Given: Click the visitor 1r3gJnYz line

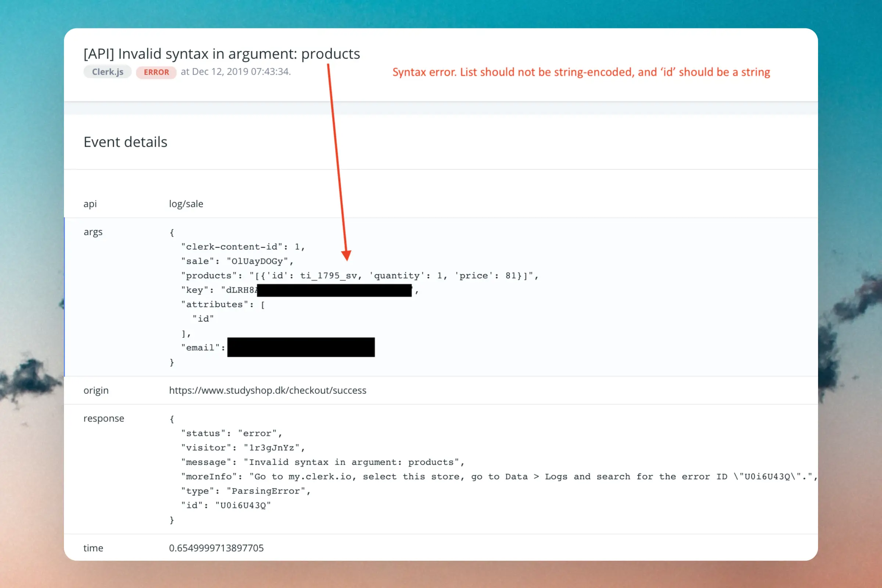Looking at the screenshot, I should [243, 448].
